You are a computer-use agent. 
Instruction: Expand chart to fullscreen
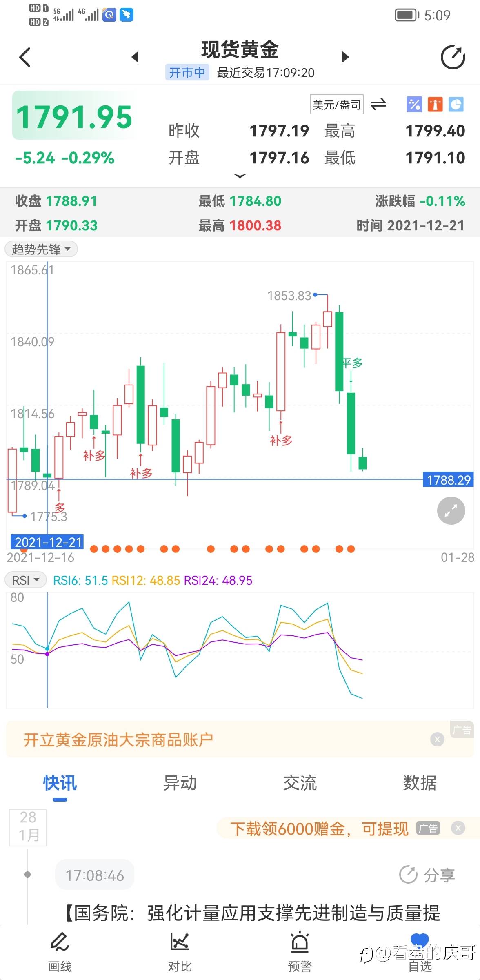click(x=451, y=510)
